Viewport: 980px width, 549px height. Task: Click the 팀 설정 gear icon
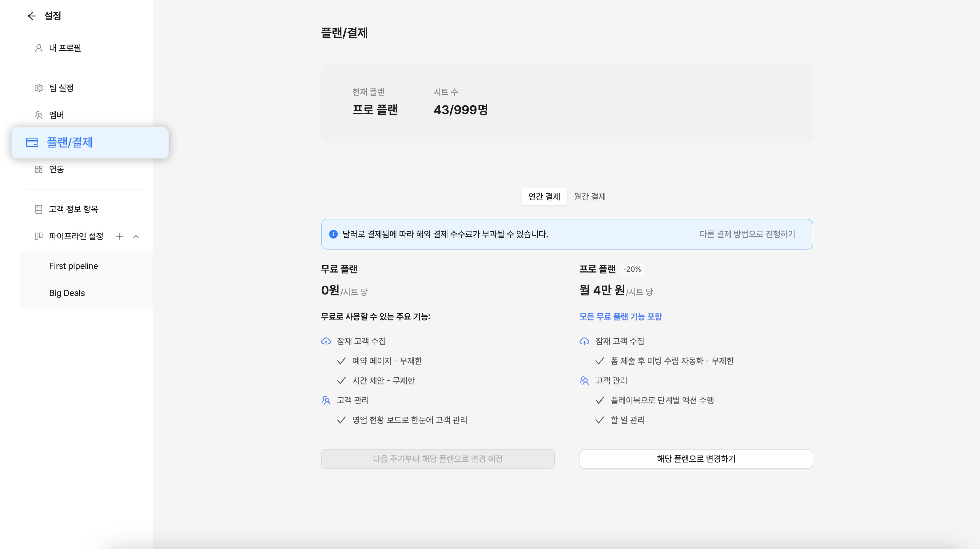coord(38,88)
